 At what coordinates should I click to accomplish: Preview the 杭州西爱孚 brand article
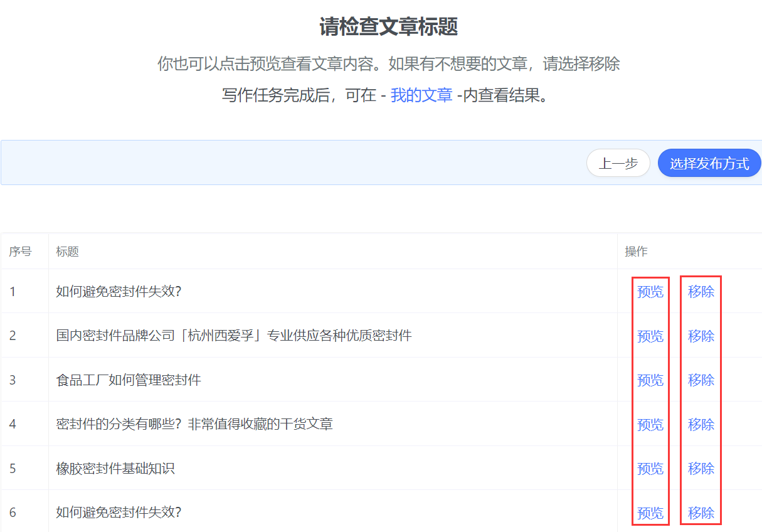point(650,336)
